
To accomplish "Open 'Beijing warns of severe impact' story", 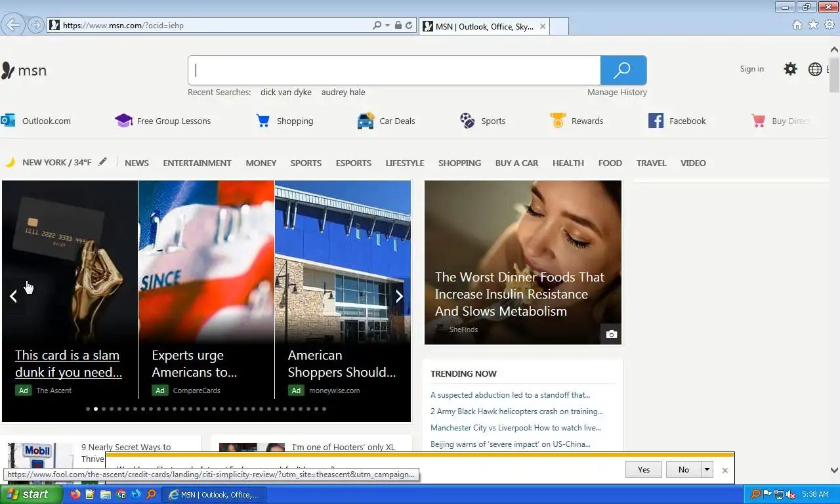I will [x=511, y=444].
